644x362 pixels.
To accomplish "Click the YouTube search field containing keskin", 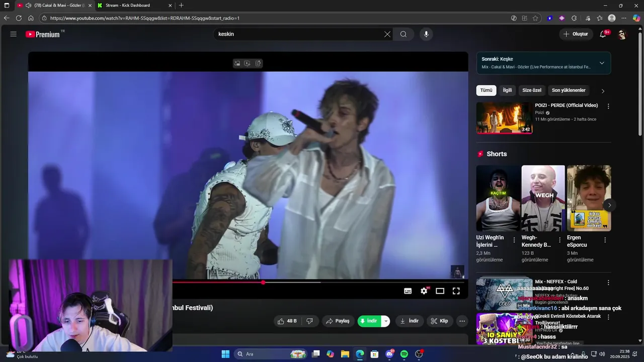I will [299, 34].
